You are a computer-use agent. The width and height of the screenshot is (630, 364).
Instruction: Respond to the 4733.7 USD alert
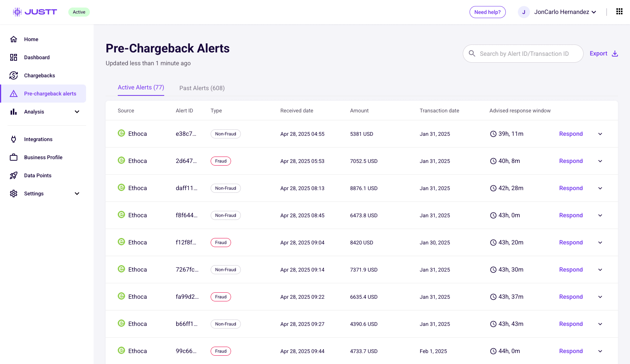[571, 351]
